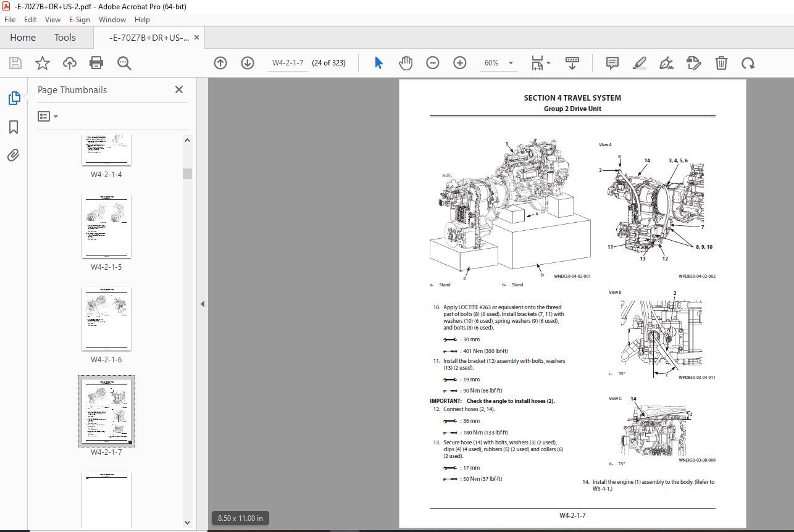Open the Attachments paperclip panel
Viewport: 794px width, 532px height.
point(14,155)
